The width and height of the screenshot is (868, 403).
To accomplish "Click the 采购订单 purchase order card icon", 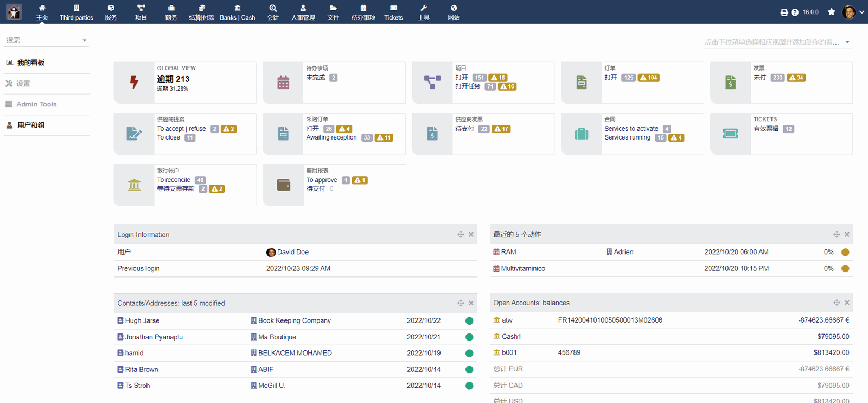I will 283,134.
